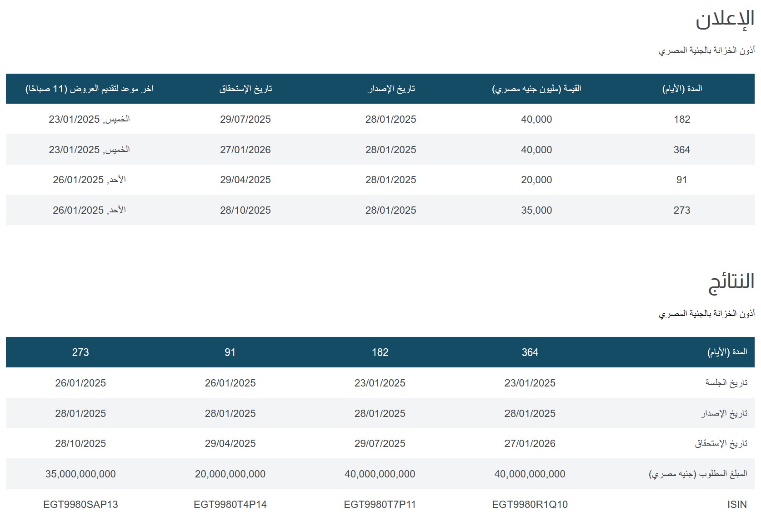Click the ISIN code EGT9980T4P14
This screenshot has width=761, height=532.
pos(230,504)
